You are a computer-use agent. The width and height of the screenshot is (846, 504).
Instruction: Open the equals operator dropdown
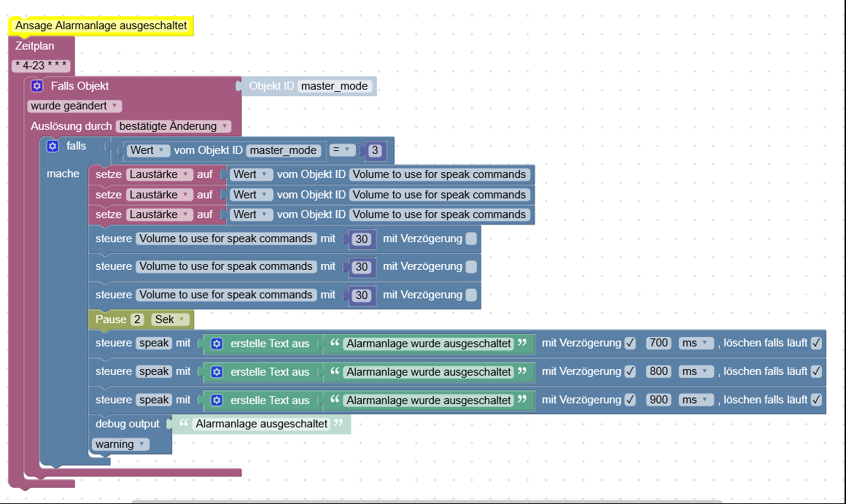341,150
